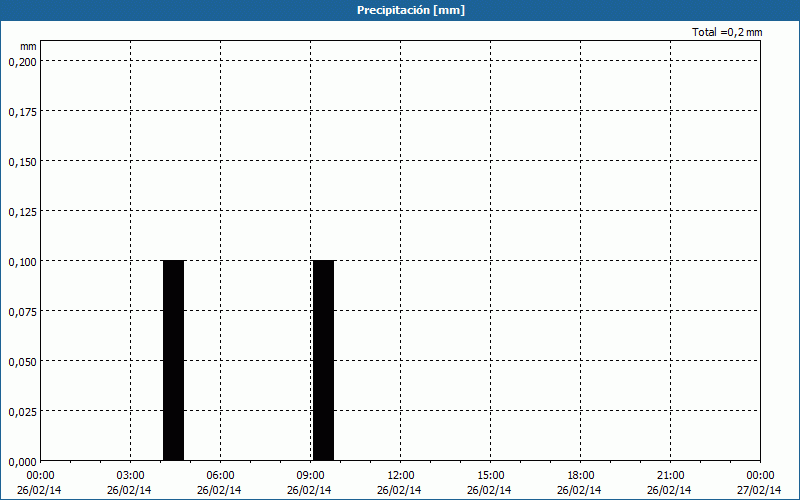
Task: Click the 0,200 y-axis value
Action: pyautogui.click(x=22, y=62)
